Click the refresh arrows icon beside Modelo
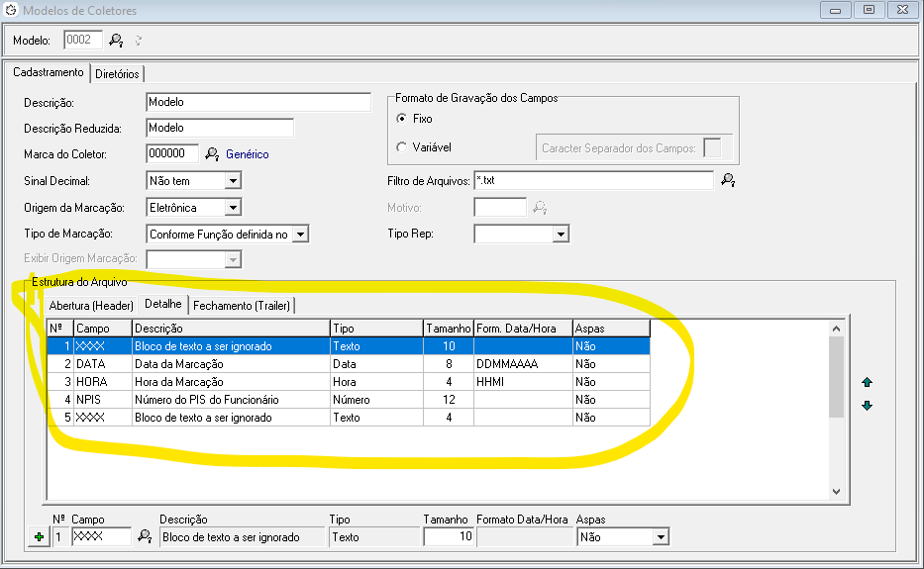The height and width of the screenshot is (569, 924). [x=138, y=41]
